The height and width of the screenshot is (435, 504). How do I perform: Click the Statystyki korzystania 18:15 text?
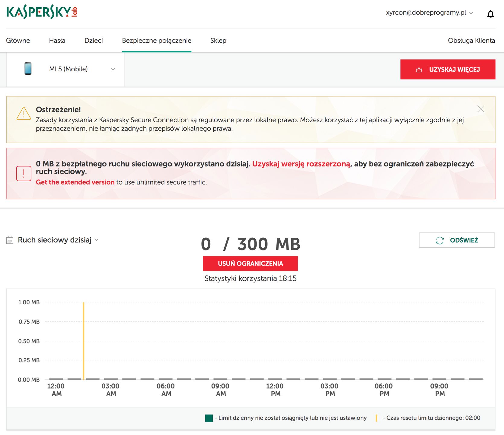(250, 278)
